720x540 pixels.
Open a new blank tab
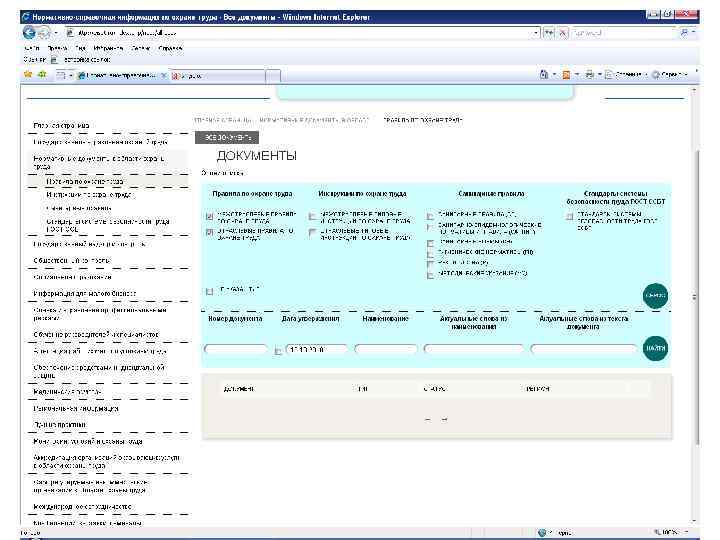click(273, 76)
